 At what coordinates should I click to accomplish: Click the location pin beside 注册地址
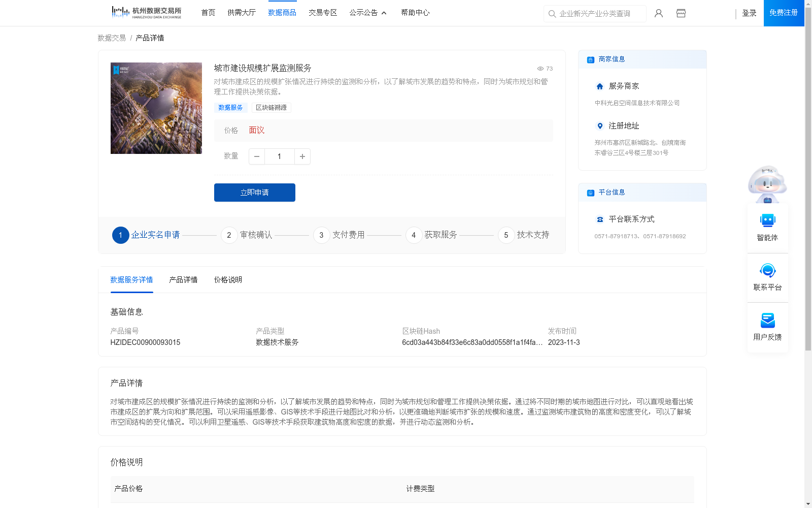[599, 126]
